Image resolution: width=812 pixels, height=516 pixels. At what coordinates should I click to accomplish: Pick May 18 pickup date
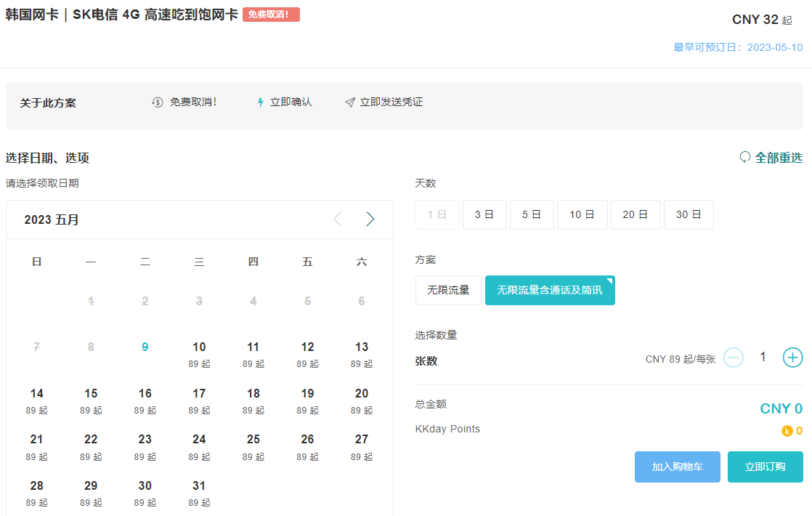coord(253,400)
